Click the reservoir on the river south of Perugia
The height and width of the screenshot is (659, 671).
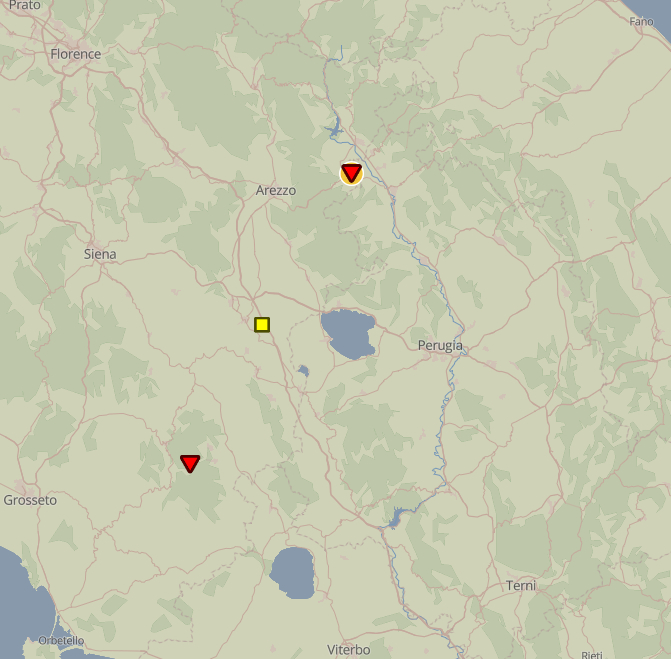point(399,517)
